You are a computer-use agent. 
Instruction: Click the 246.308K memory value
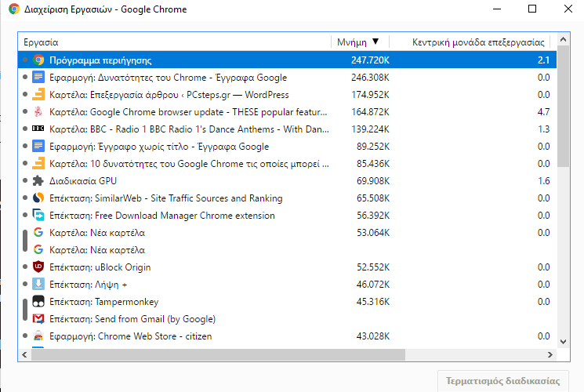[x=370, y=77]
